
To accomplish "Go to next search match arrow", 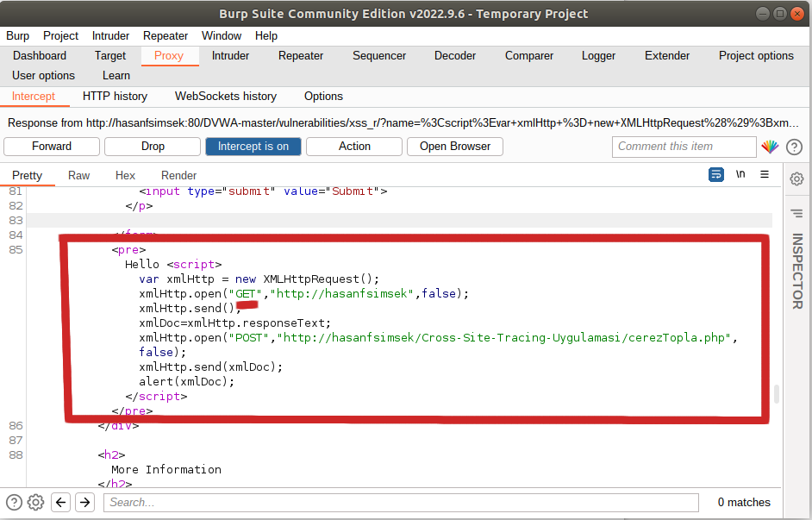I will pos(85,502).
